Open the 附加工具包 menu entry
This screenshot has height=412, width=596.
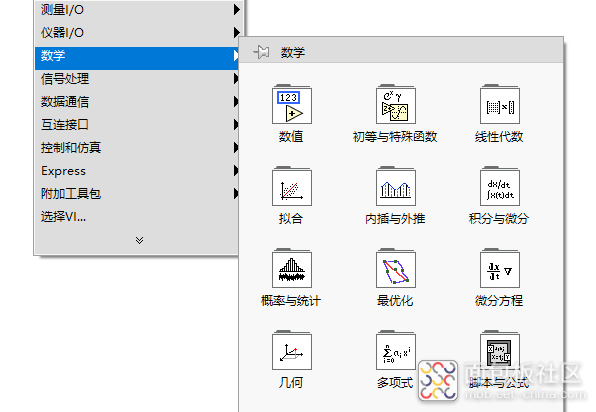(137, 194)
